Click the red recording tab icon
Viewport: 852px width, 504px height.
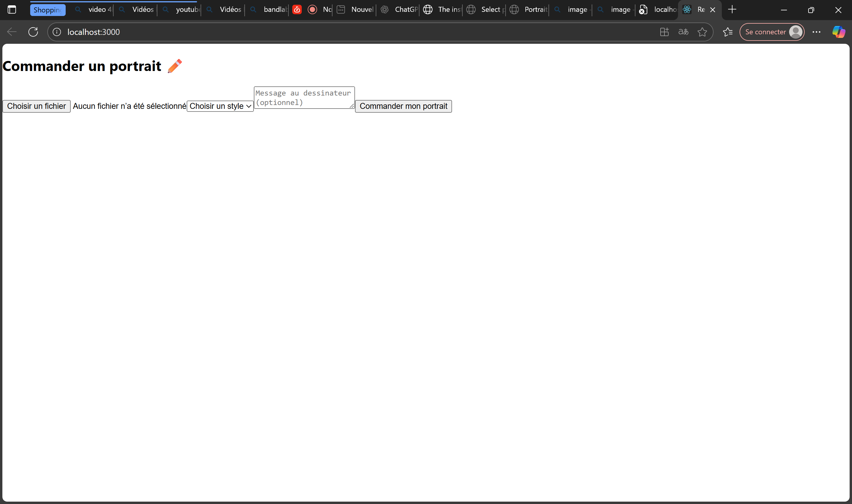(312, 9)
